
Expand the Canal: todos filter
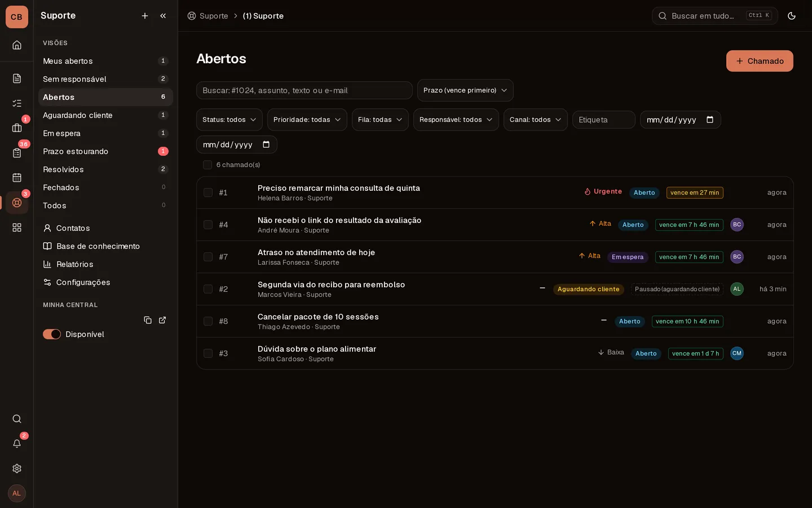(536, 120)
